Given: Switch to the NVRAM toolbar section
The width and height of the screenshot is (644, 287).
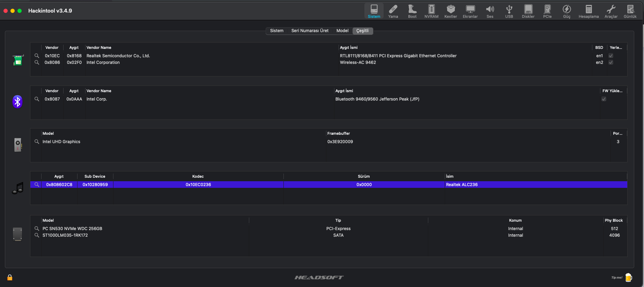Looking at the screenshot, I should coord(431,11).
